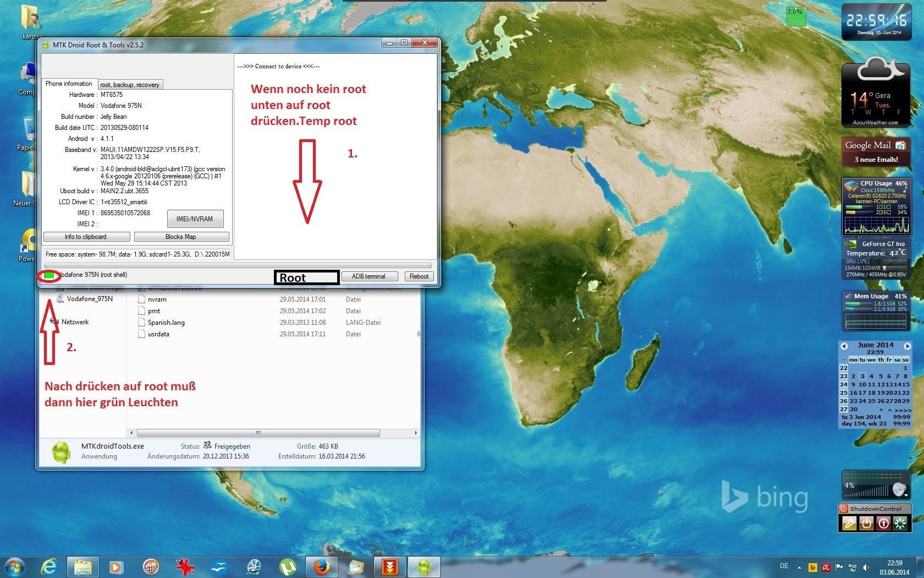Select the Phone information tab
The width and height of the screenshot is (924, 578).
(69, 84)
